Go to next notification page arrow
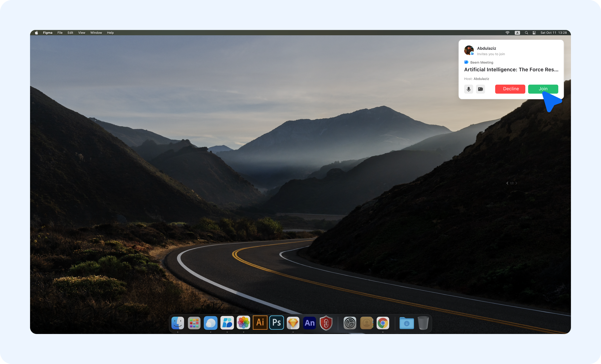 point(516,183)
